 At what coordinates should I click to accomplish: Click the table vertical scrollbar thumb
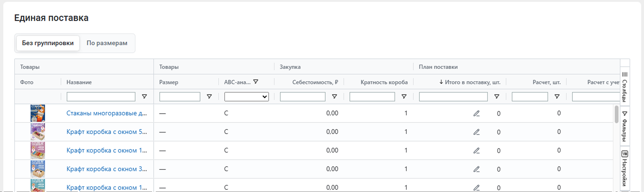(x=616, y=114)
